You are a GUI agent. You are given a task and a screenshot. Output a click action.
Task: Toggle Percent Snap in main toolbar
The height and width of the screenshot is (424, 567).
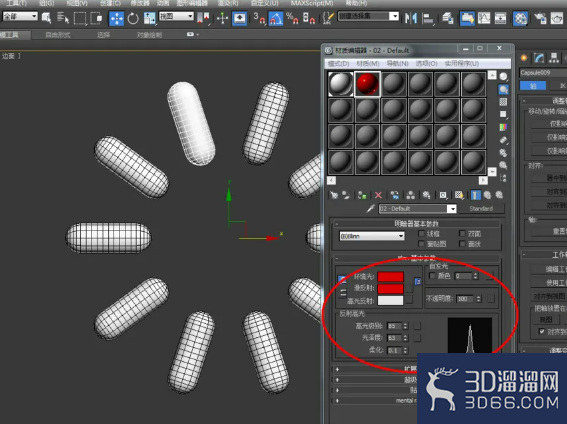click(292, 18)
